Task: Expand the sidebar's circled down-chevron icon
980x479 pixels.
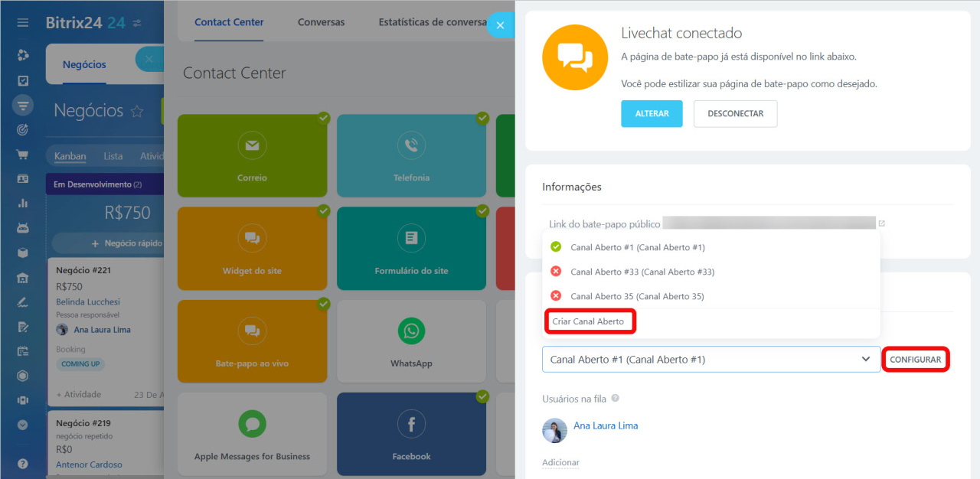Action: click(x=23, y=425)
